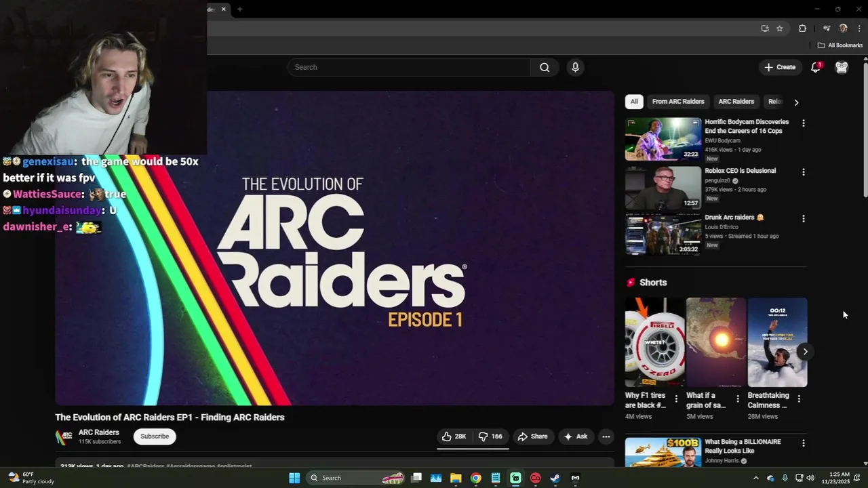Open Steam from the taskbar

click(555, 478)
